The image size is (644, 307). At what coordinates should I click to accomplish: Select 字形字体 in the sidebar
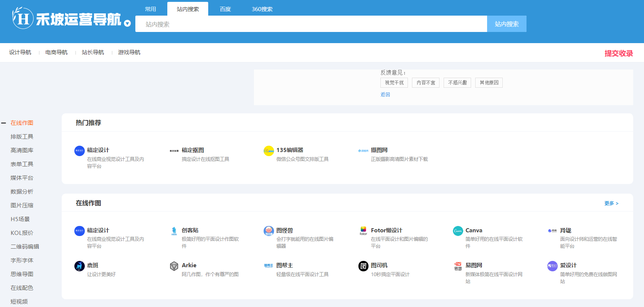pyautogui.click(x=22, y=260)
